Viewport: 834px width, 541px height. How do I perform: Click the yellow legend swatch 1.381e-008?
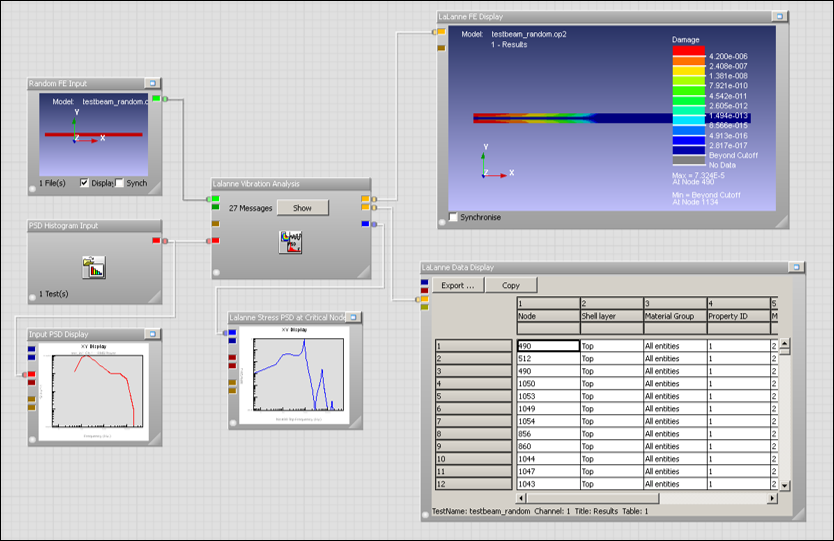pyautogui.click(x=689, y=71)
